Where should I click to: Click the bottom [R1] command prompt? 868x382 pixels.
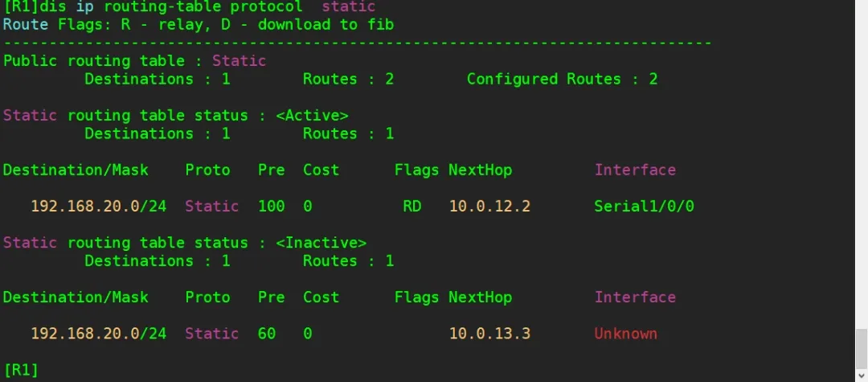(21, 370)
